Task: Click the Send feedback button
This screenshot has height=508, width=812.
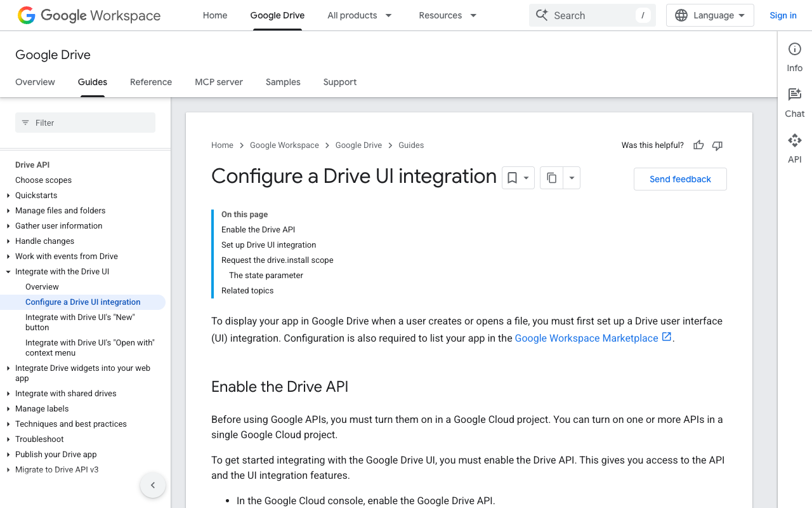Action: (680, 179)
